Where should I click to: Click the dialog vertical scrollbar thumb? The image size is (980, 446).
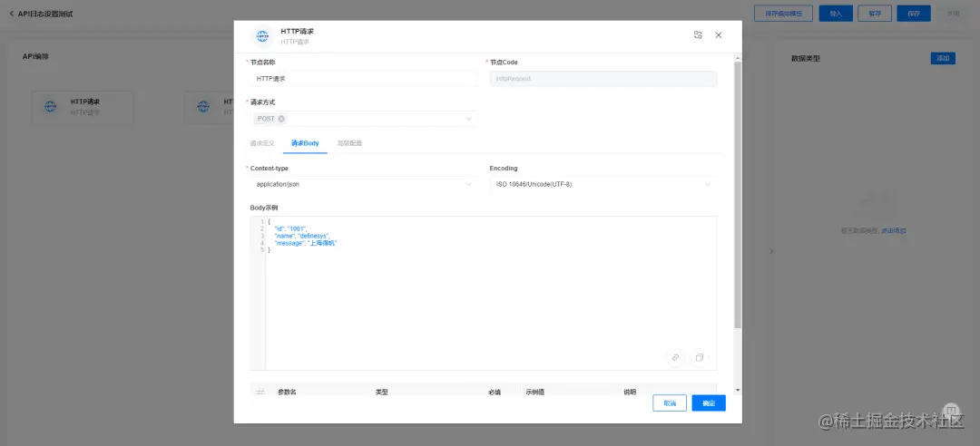point(738,195)
